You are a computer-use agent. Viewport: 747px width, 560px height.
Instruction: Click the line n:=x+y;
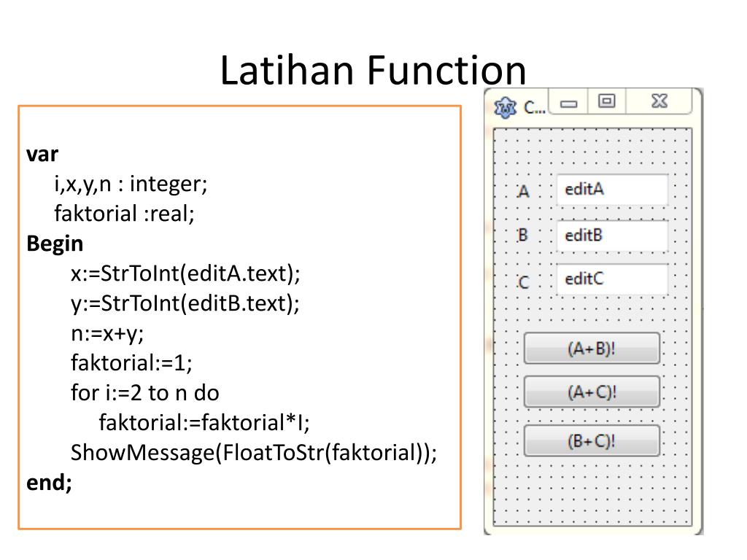pos(107,333)
